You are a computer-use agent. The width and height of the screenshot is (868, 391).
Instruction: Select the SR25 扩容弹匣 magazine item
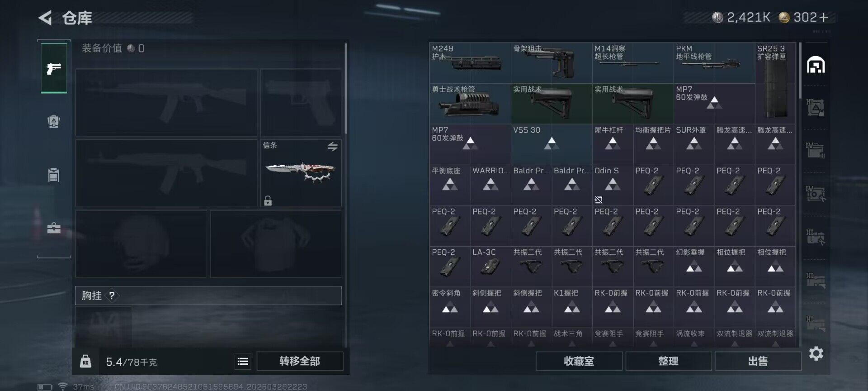[775, 83]
